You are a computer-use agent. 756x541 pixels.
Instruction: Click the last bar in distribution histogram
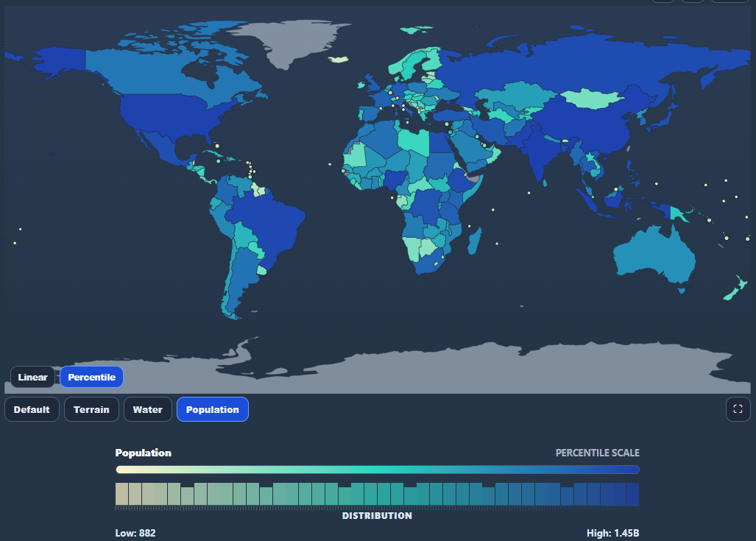(632, 494)
